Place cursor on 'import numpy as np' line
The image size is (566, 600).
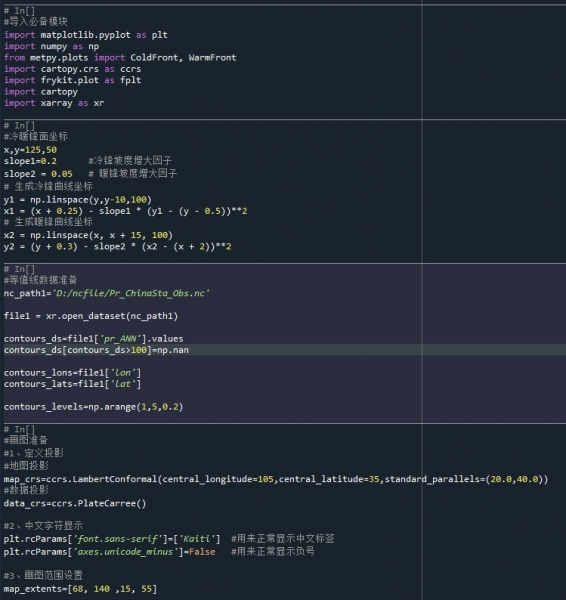[x=51, y=46]
